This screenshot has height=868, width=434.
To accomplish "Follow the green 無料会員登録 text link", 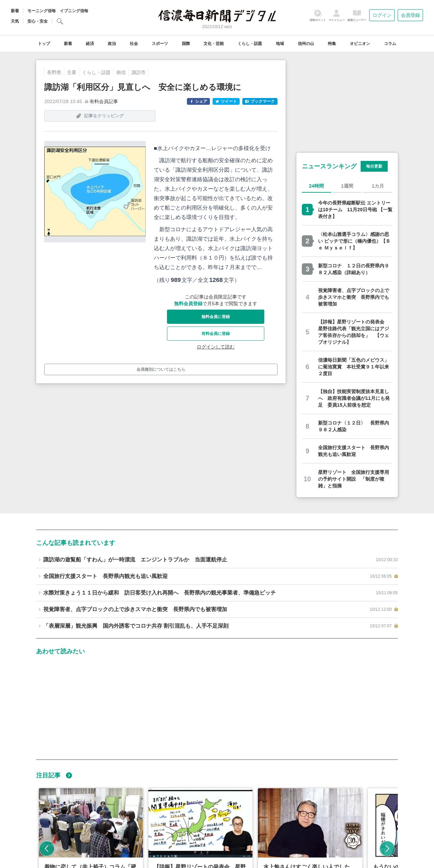I will pos(188,304).
